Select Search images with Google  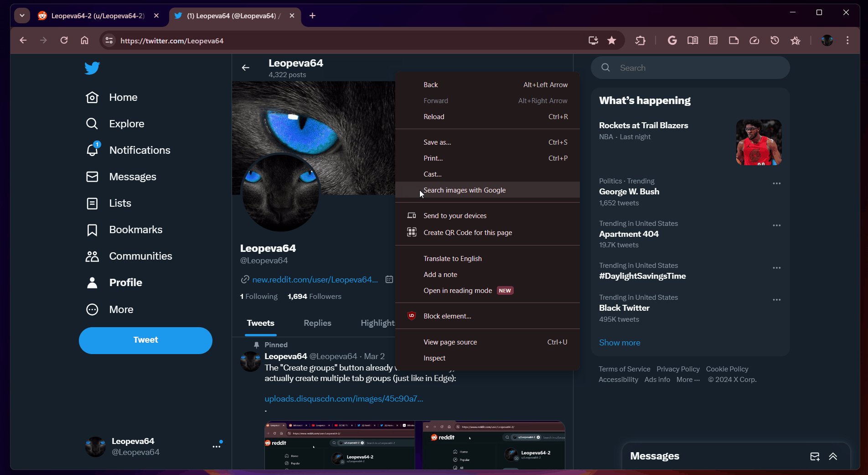coord(464,190)
